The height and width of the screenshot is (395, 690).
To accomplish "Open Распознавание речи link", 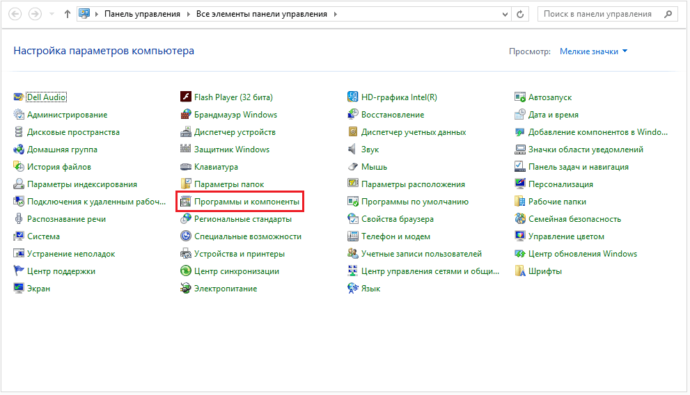I will click(66, 219).
